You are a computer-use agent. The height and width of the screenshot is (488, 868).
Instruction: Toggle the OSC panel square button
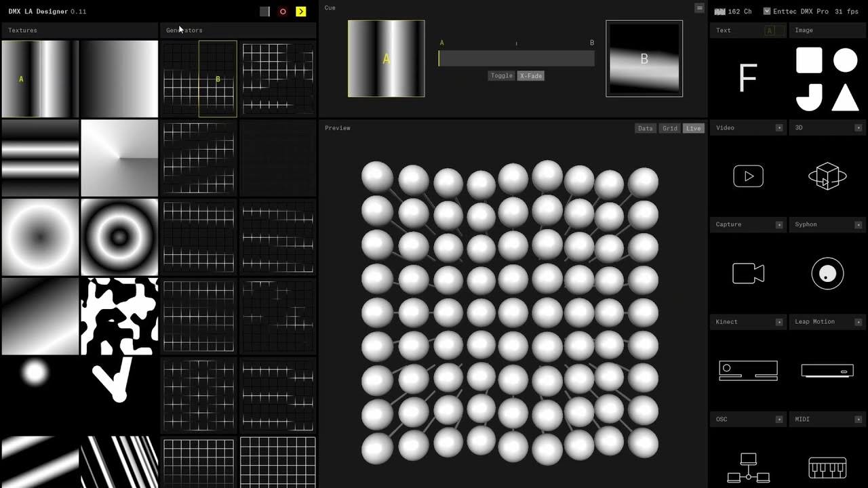tap(779, 420)
